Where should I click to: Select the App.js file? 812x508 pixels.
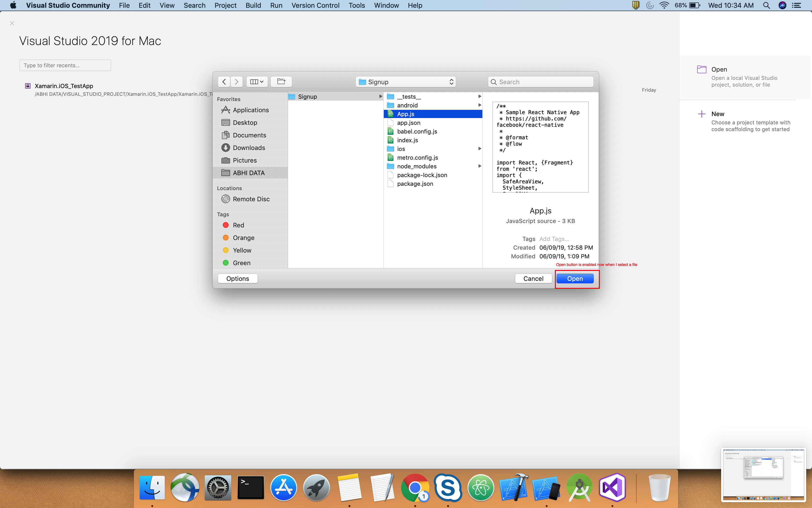433,114
